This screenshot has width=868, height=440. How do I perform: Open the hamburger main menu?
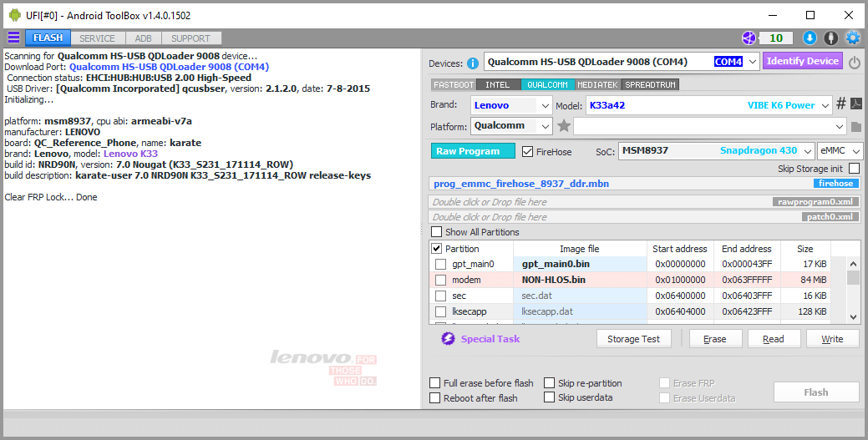click(x=13, y=38)
